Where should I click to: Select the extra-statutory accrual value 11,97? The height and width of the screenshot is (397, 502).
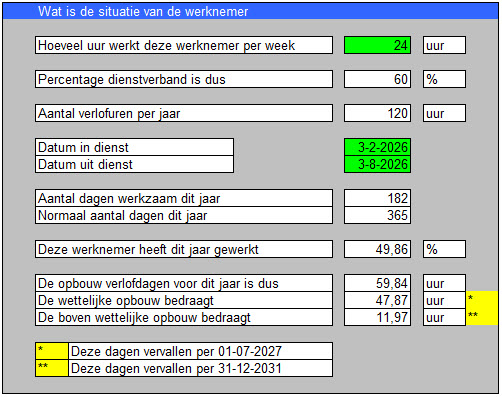click(x=377, y=317)
